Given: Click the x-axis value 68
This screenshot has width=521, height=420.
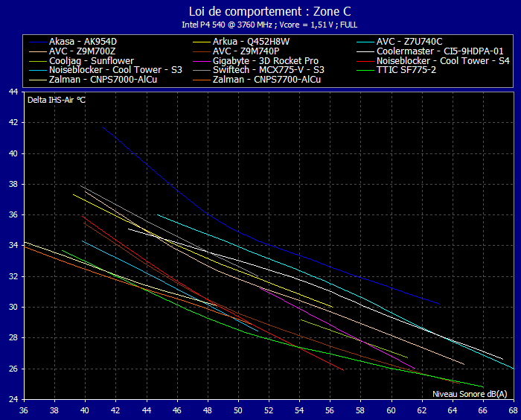Looking at the screenshot, I should [x=514, y=410].
